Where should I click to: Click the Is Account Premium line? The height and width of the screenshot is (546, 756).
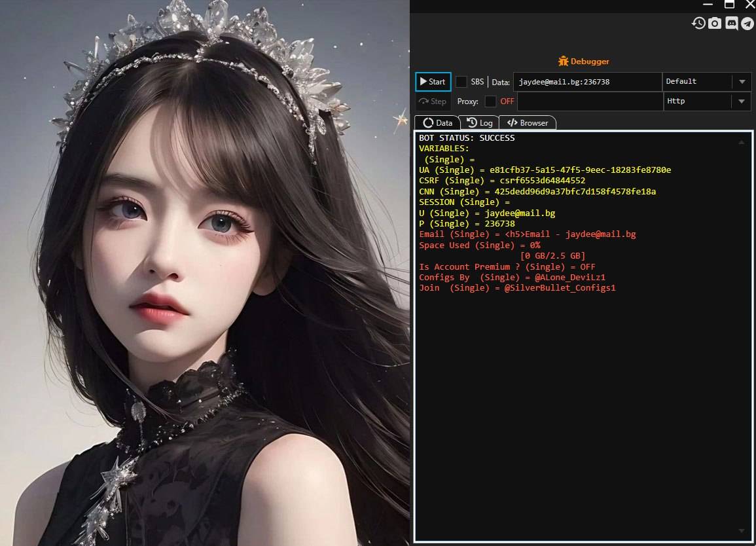coord(507,266)
